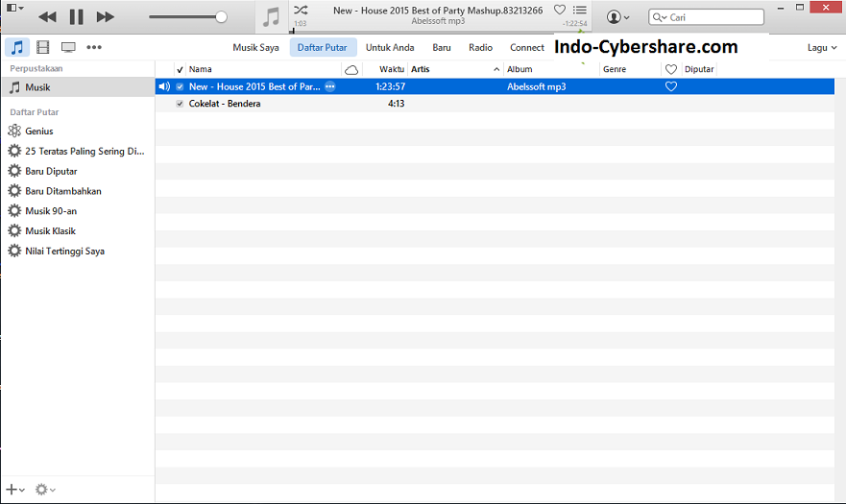Viewport: 846px width, 504px height.
Task: Uncheck the New - House 2015 song
Action: 180,86
